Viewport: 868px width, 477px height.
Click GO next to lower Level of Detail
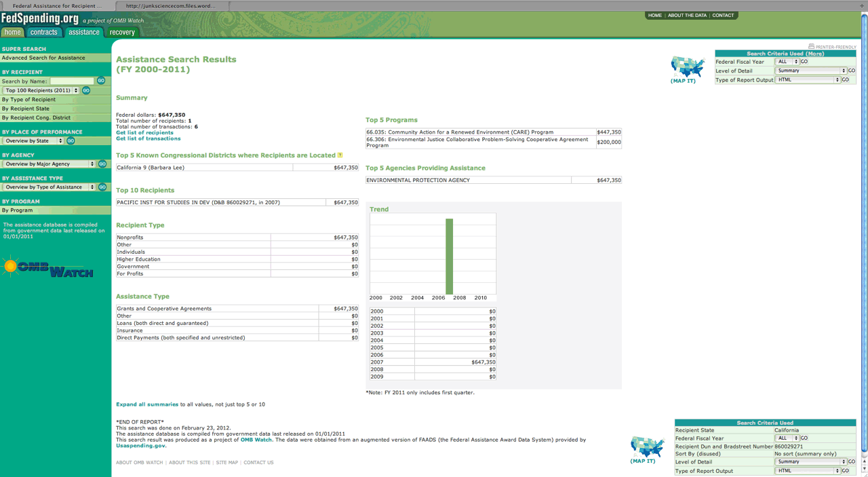coord(852,462)
